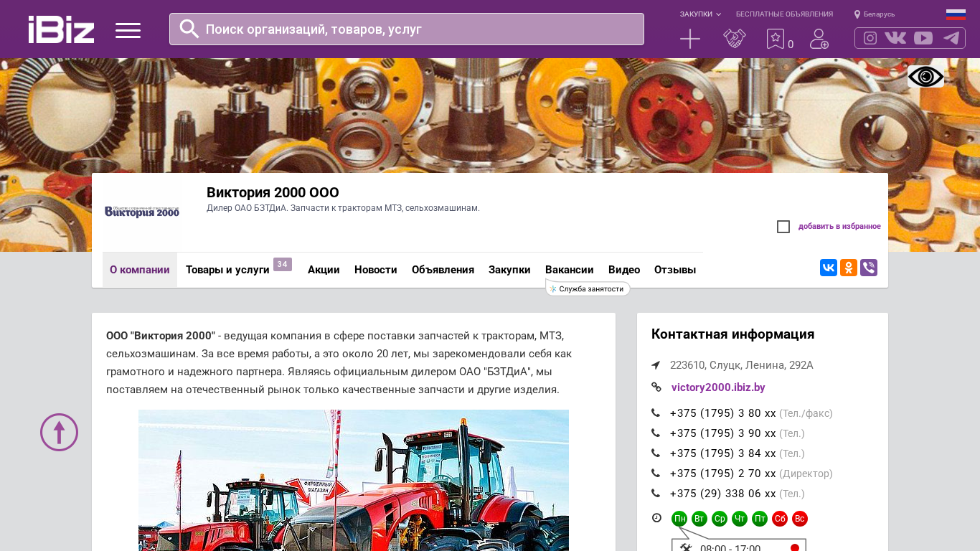Open the iBiz home logo
This screenshot has height=551, width=980.
coord(61,29)
